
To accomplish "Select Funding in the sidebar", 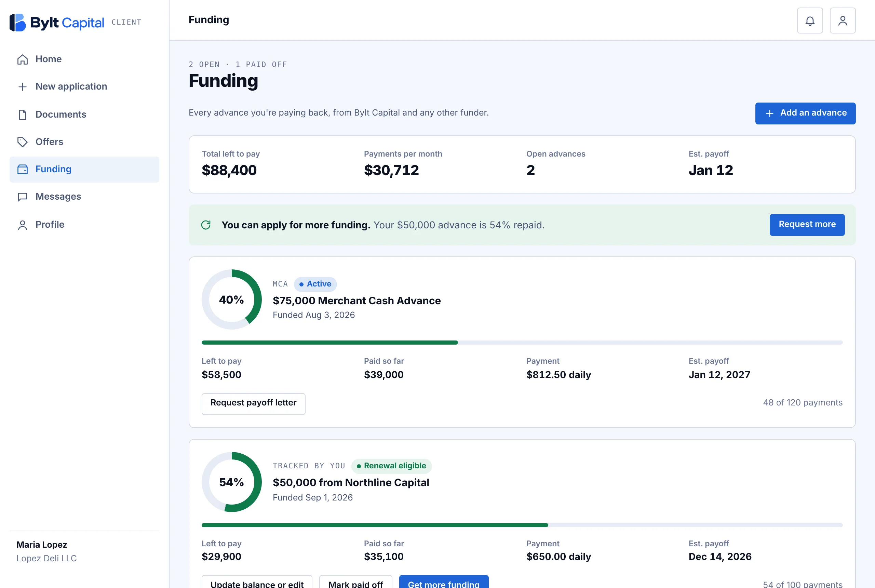I will pos(84,169).
